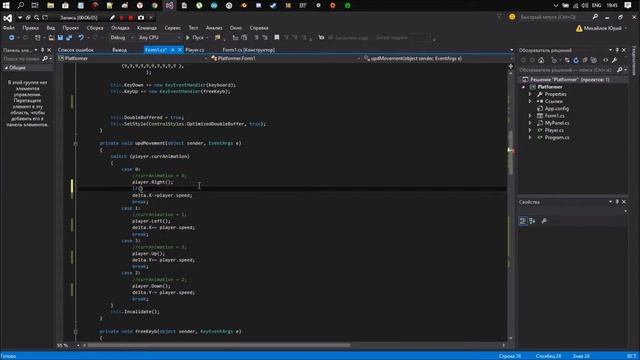The image size is (640, 360).
Task: Expand the Ссылки references node
Action: (530, 101)
